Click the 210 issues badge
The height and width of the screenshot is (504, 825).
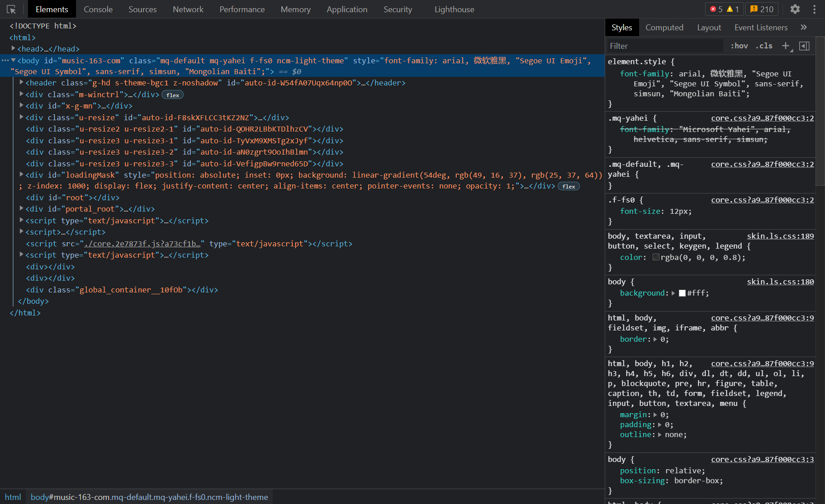(762, 9)
